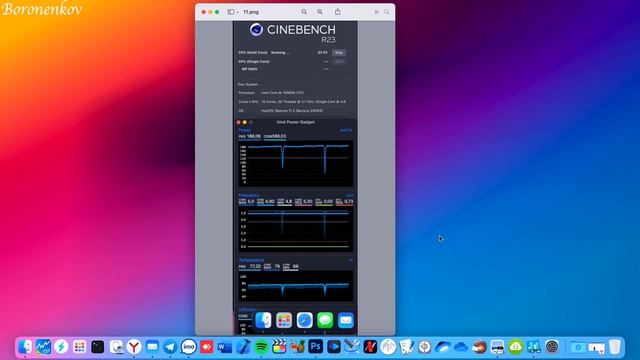Open the sidebar view options dropdown arrow
640x360 pixels.
point(238,12)
